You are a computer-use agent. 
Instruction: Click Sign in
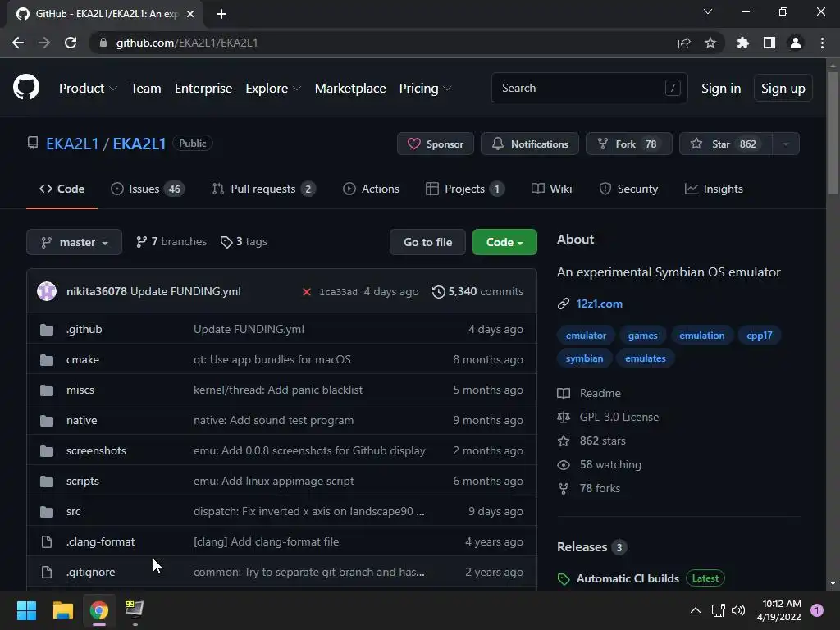coord(721,89)
